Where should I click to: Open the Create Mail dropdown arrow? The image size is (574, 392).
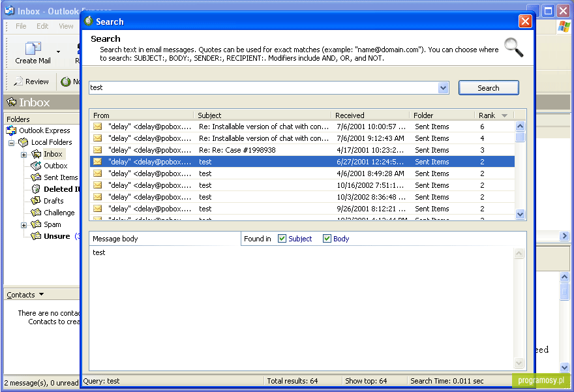[x=58, y=52]
